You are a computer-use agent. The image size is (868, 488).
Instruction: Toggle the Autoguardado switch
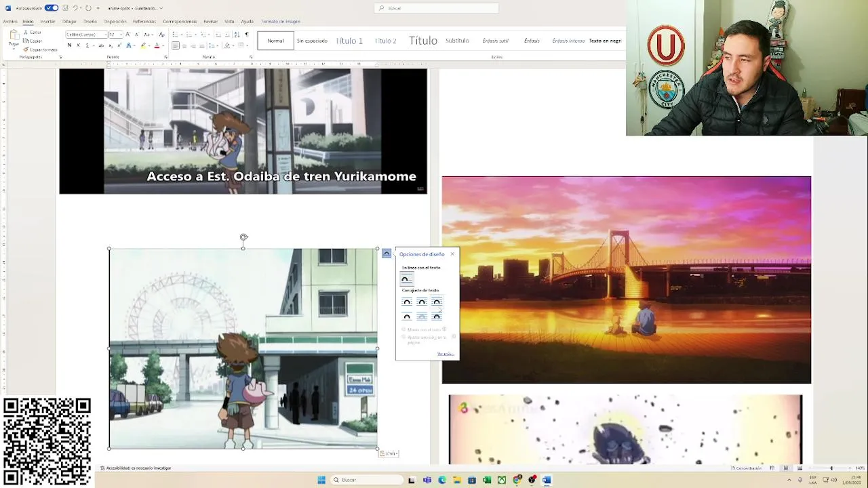[x=52, y=8]
